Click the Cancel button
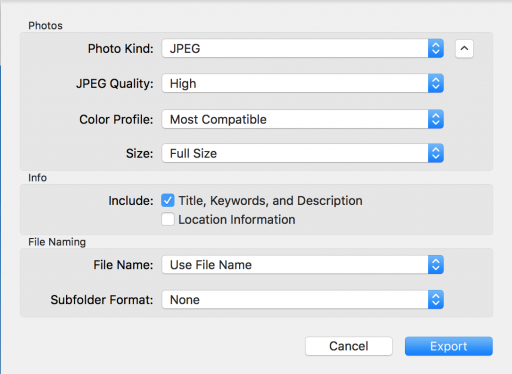Screen dimensions: 512x374 (349, 346)
